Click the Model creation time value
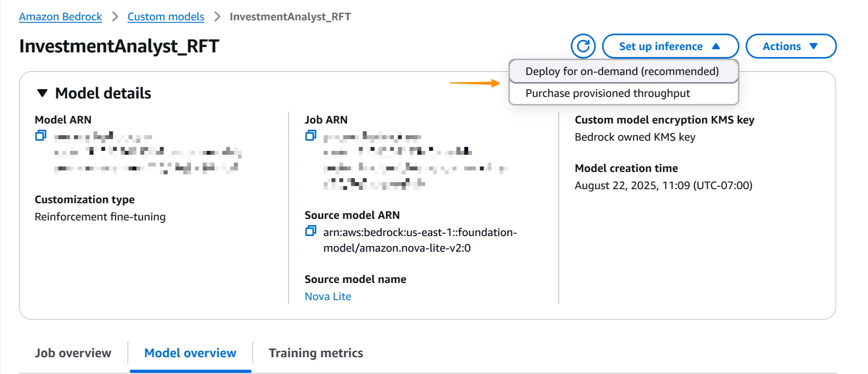Image resolution: width=868 pixels, height=374 pixels. click(663, 185)
